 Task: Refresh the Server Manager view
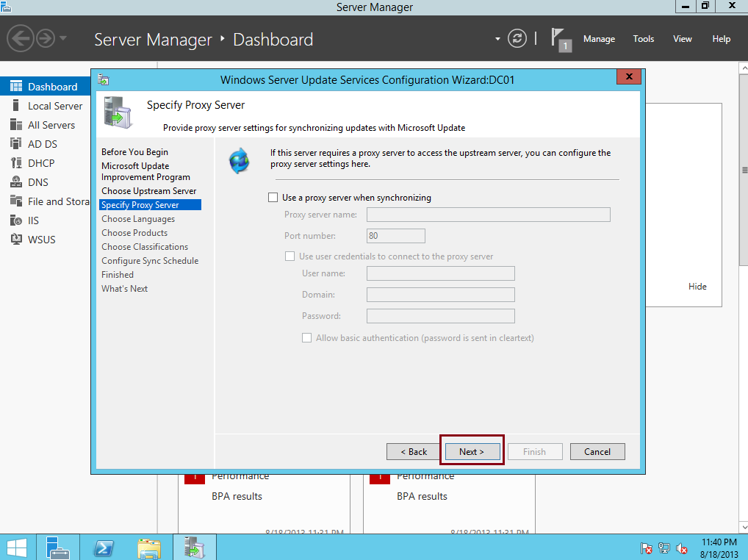(517, 38)
